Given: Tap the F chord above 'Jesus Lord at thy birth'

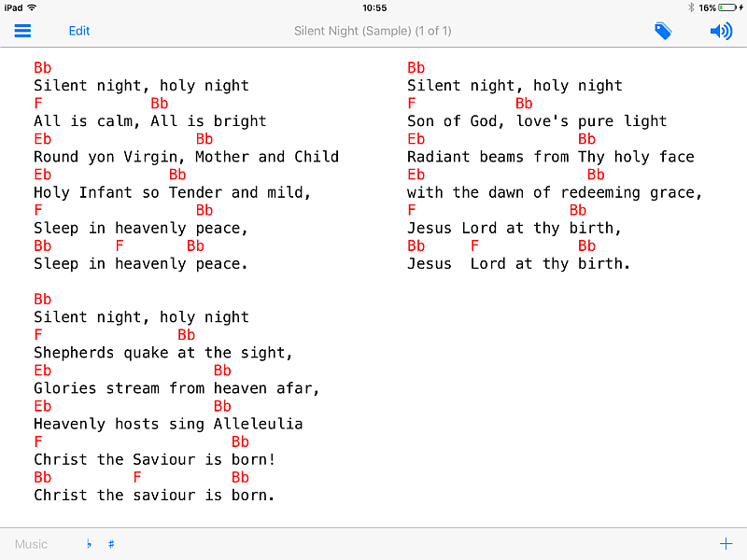Looking at the screenshot, I should click(x=411, y=210).
